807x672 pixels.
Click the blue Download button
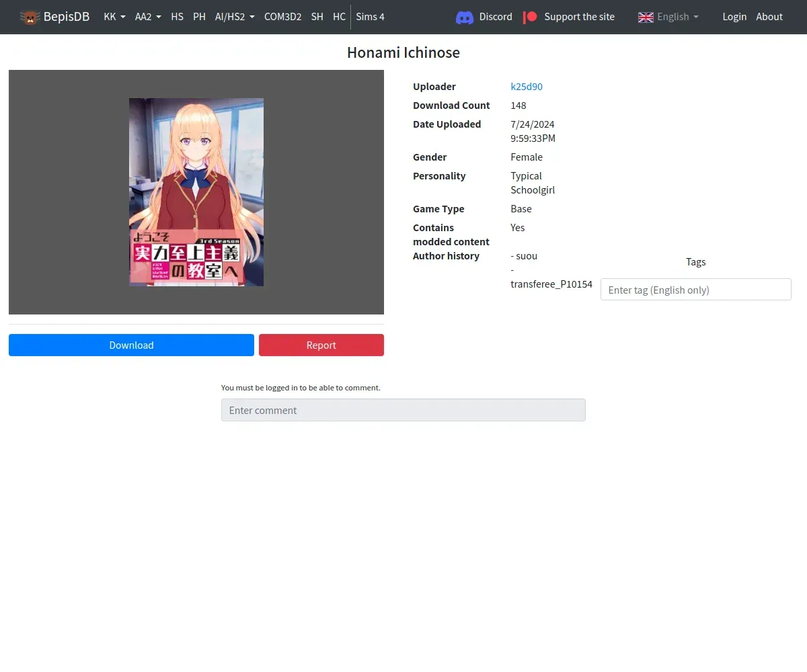(131, 345)
